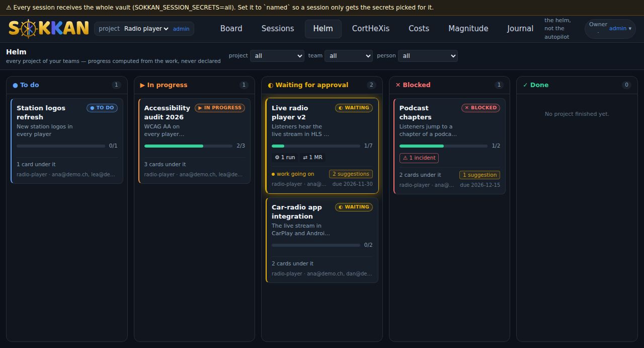644x348 pixels.
Task: Click Accessibility audit progress bar
Action: [189, 146]
